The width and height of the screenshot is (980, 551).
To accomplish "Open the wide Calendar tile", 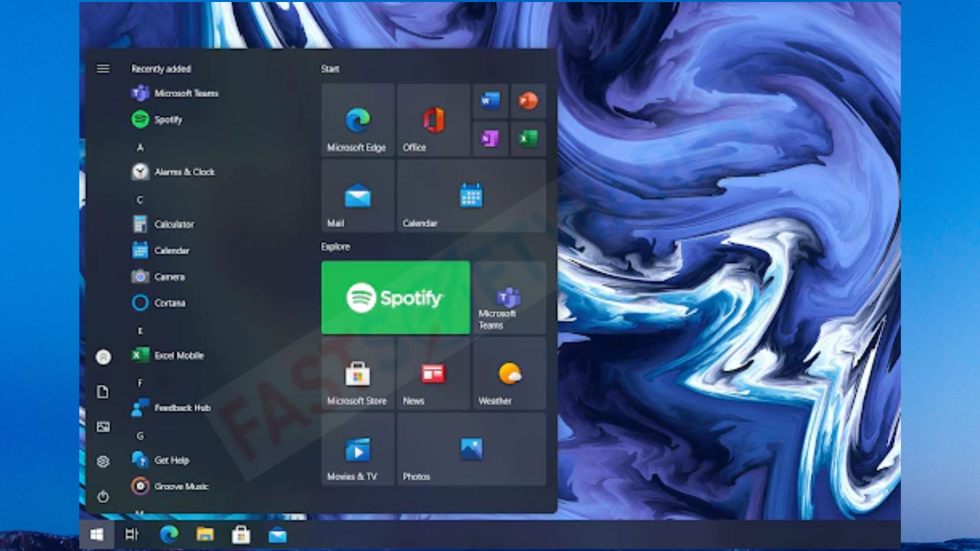I will tap(472, 196).
